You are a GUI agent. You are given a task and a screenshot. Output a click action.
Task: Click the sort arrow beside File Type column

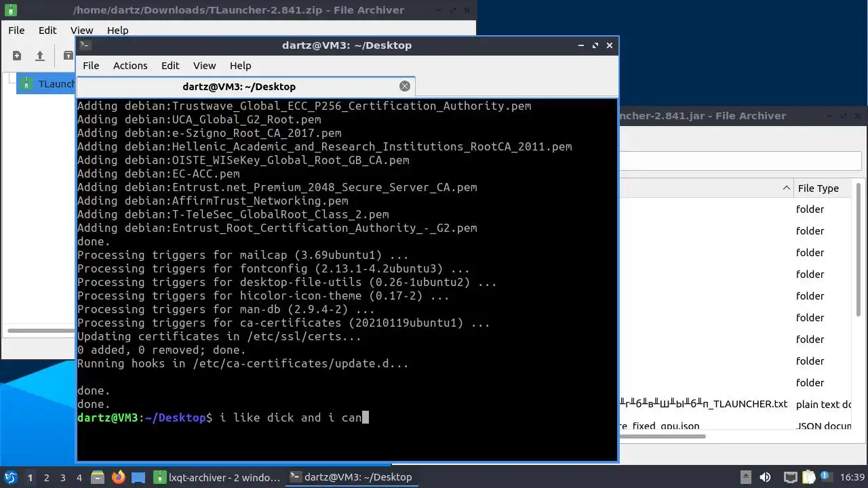coord(786,188)
